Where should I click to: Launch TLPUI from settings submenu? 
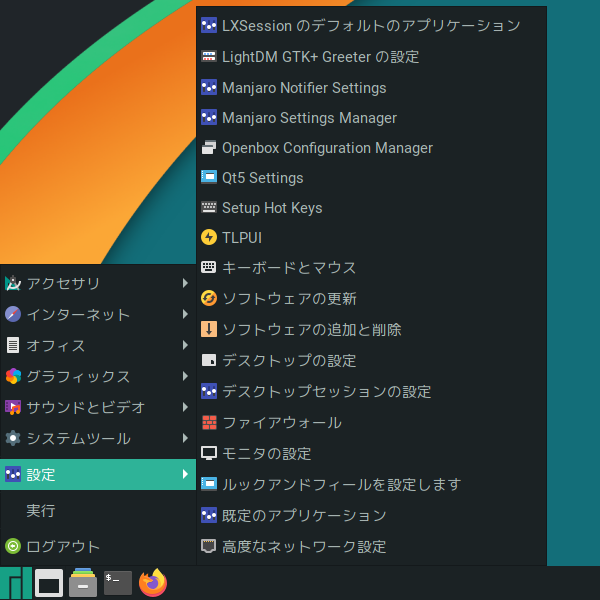coord(371,237)
